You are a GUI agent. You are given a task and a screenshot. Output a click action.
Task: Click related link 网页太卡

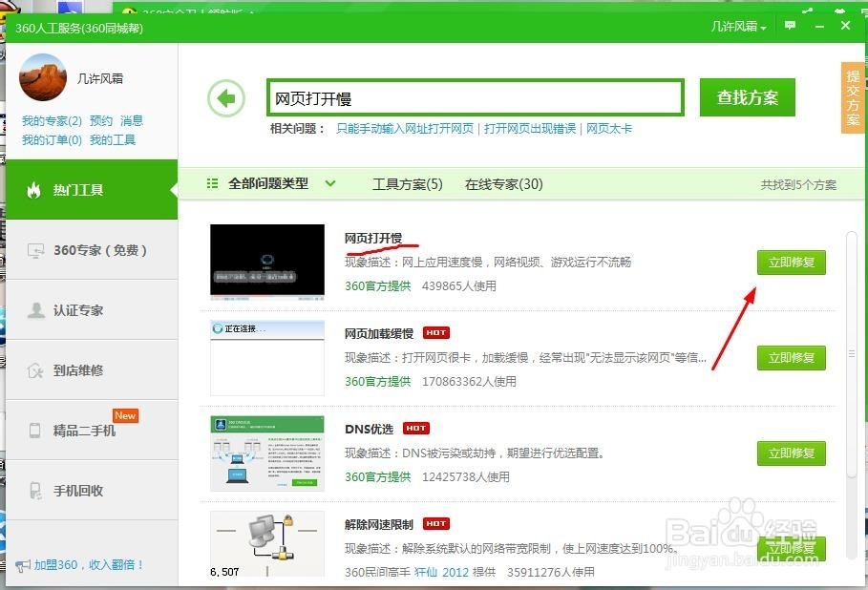click(x=609, y=128)
